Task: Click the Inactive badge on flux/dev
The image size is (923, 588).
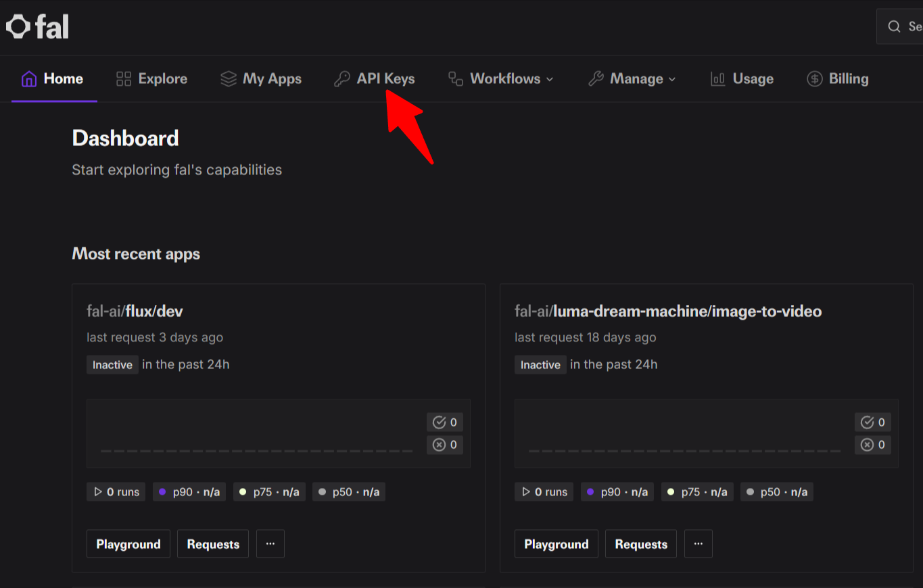Action: (112, 365)
